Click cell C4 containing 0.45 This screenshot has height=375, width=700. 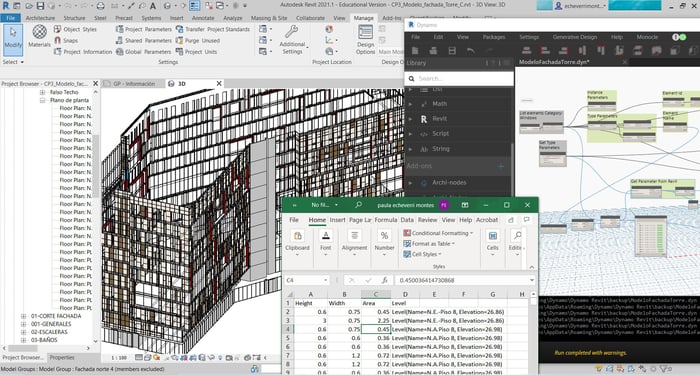point(375,329)
